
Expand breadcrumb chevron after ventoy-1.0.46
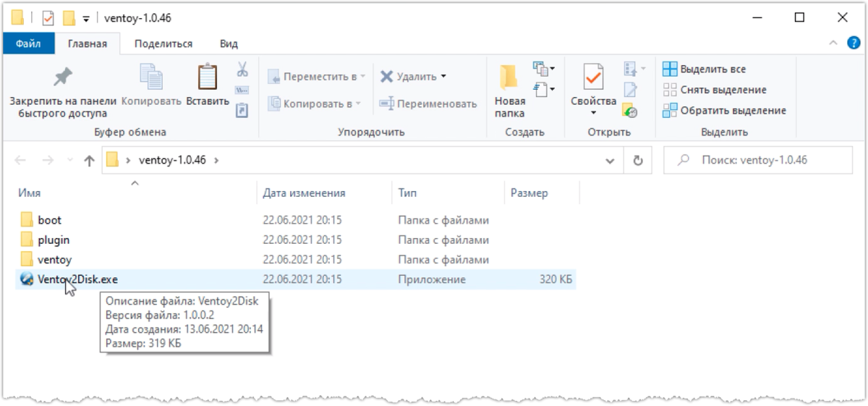click(216, 161)
